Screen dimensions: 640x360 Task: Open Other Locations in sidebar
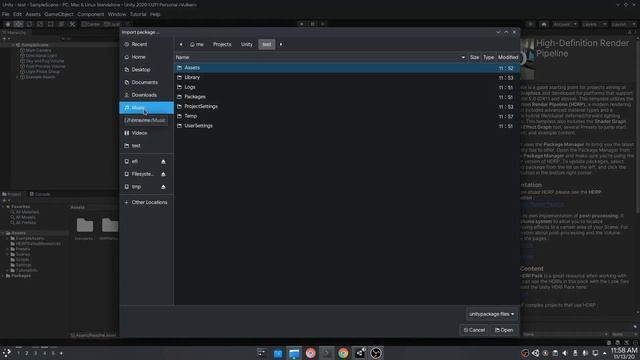[x=146, y=202]
